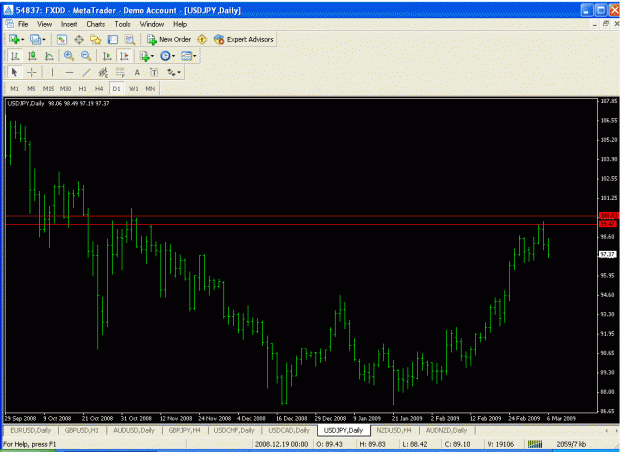Open the Data Window crosshair icon

point(79,39)
